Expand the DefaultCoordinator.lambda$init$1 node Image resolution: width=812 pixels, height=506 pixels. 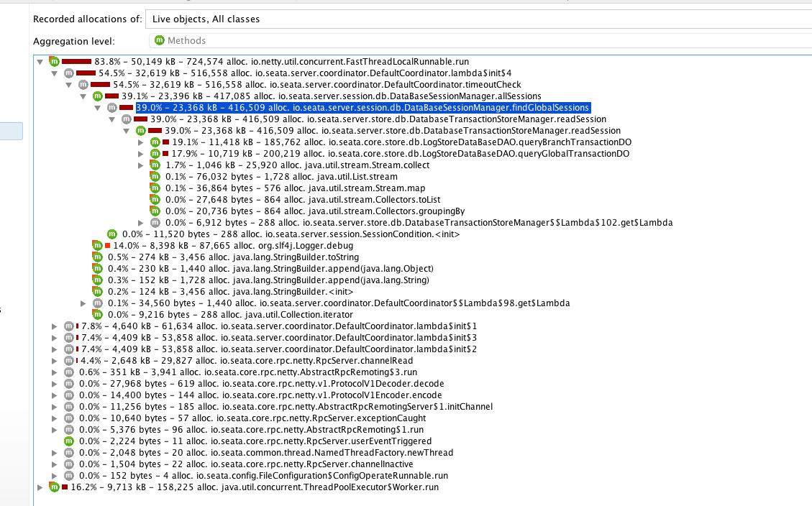click(55, 326)
